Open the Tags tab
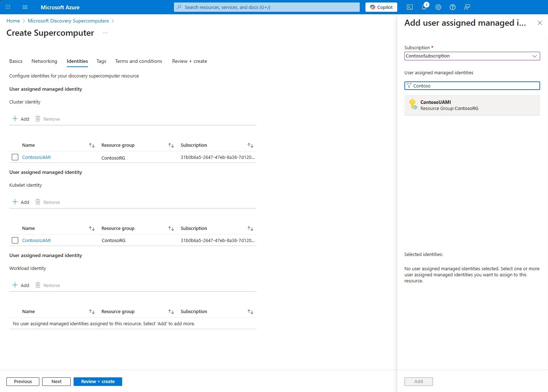 101,61
